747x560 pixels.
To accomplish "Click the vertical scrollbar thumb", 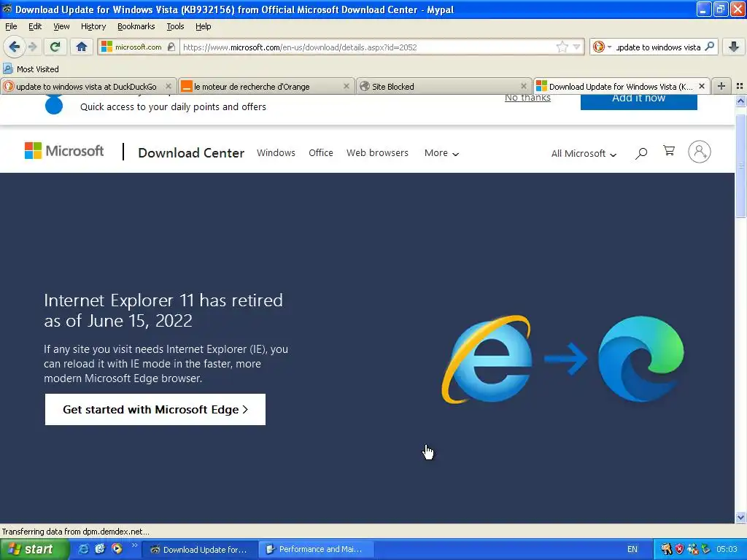I will coord(740,166).
